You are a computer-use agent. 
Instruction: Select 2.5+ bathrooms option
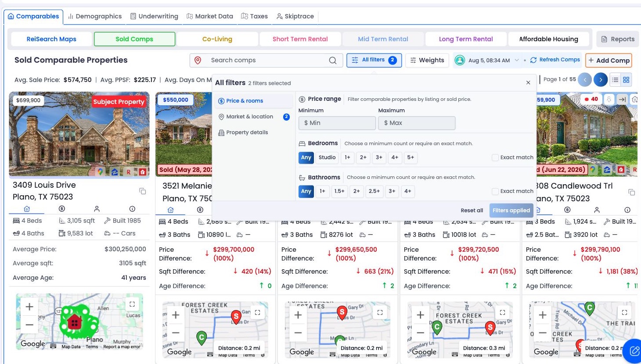pos(374,191)
